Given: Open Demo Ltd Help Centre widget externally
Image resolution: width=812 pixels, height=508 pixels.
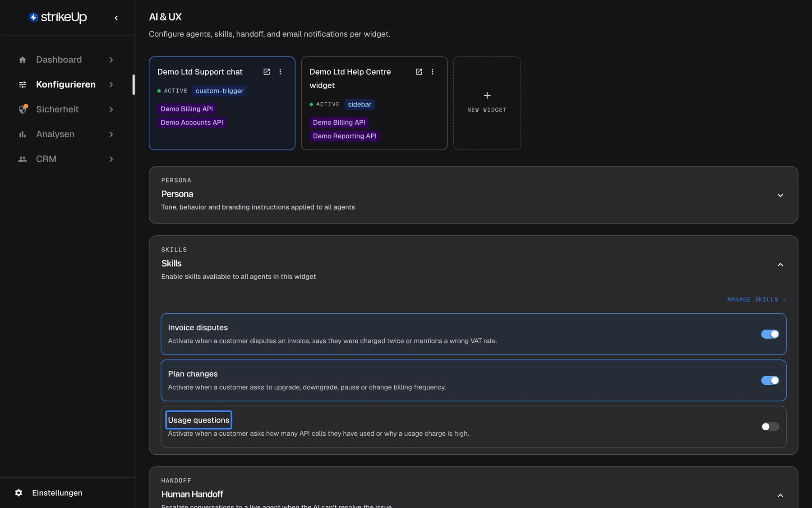Looking at the screenshot, I should pyautogui.click(x=419, y=72).
